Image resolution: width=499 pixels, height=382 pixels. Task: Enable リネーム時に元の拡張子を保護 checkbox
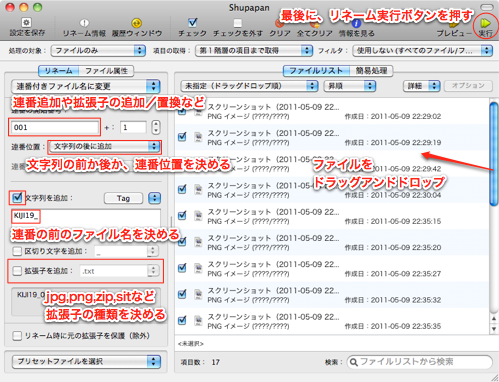pyautogui.click(x=17, y=336)
